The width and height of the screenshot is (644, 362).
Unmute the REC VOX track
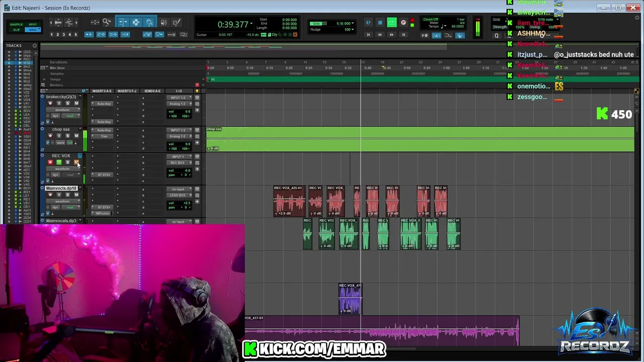pos(76,162)
